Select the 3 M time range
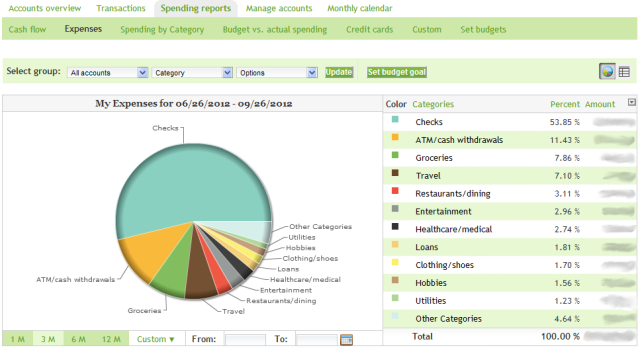Screen dimensions: 640x362 point(48,339)
